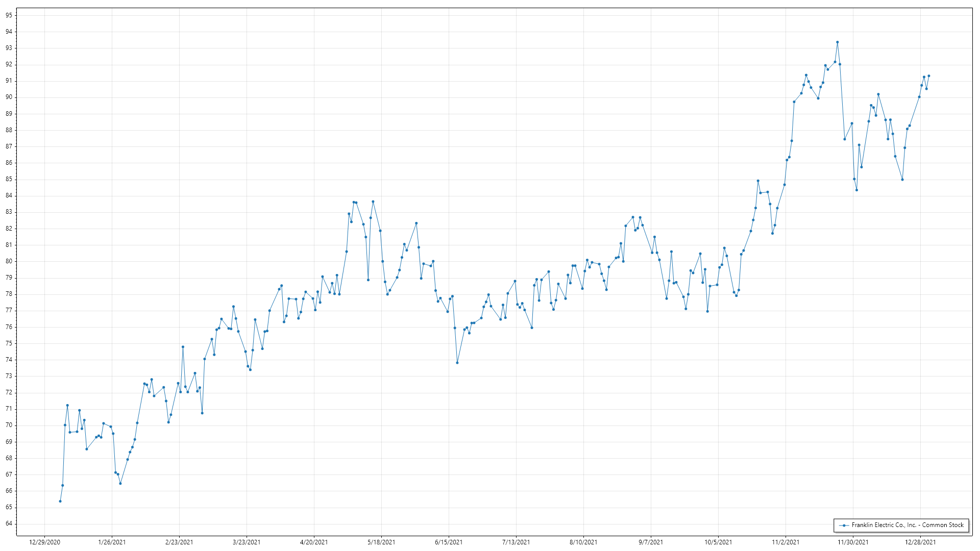The width and height of the screenshot is (980, 551).
Task: Click the 6/15/2021 x-axis date label
Action: (x=449, y=542)
